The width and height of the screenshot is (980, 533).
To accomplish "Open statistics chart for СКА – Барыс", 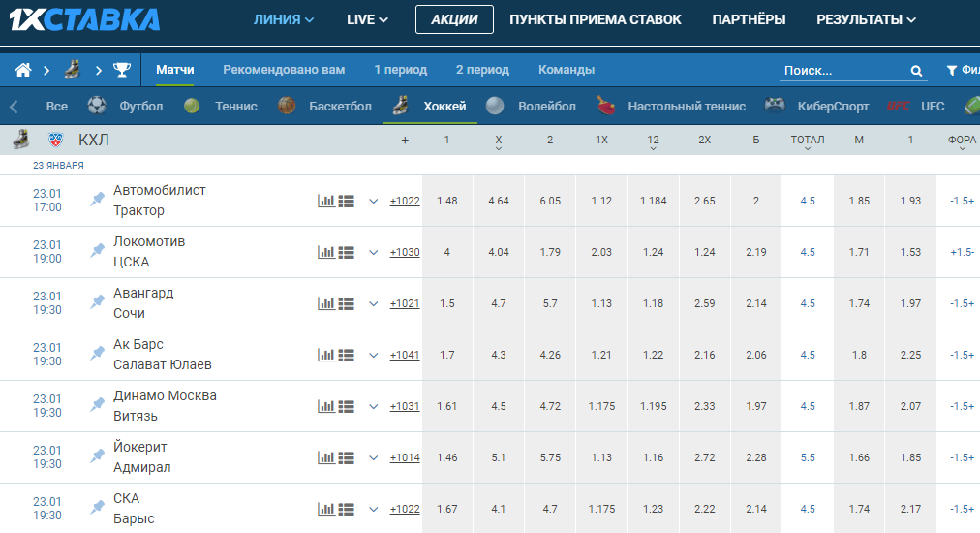I will [x=325, y=509].
